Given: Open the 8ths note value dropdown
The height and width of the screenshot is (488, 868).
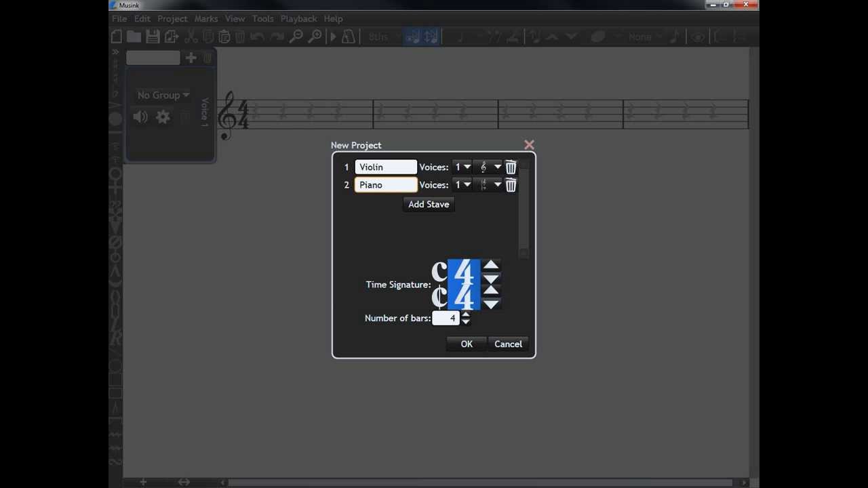Looking at the screenshot, I should tap(384, 37).
